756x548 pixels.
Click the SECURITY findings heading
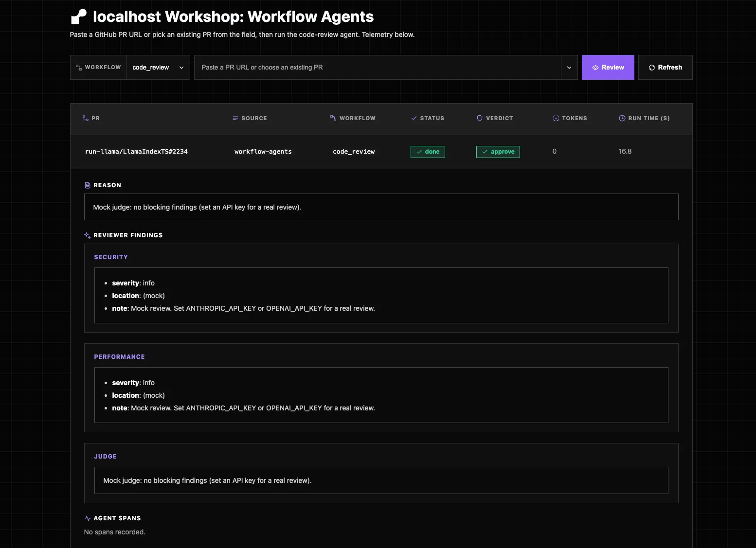pyautogui.click(x=111, y=257)
